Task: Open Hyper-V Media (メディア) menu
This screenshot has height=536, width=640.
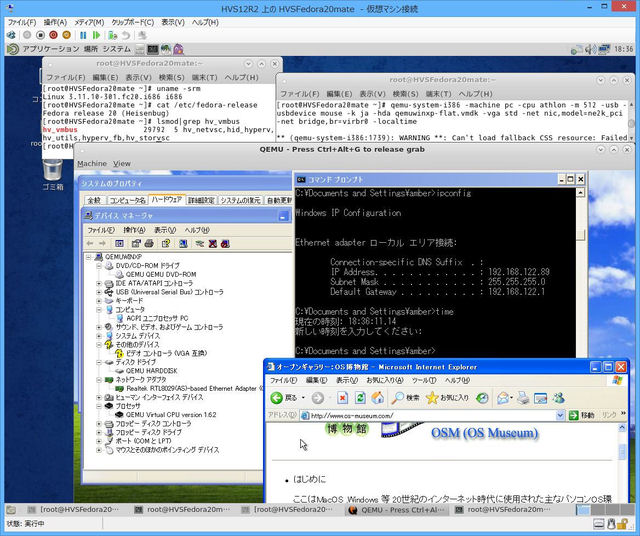Action: pyautogui.click(x=89, y=22)
